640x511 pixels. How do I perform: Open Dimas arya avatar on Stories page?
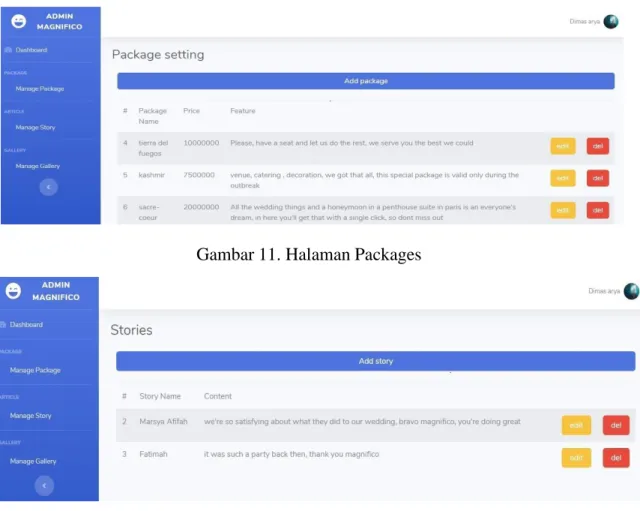[631, 291]
